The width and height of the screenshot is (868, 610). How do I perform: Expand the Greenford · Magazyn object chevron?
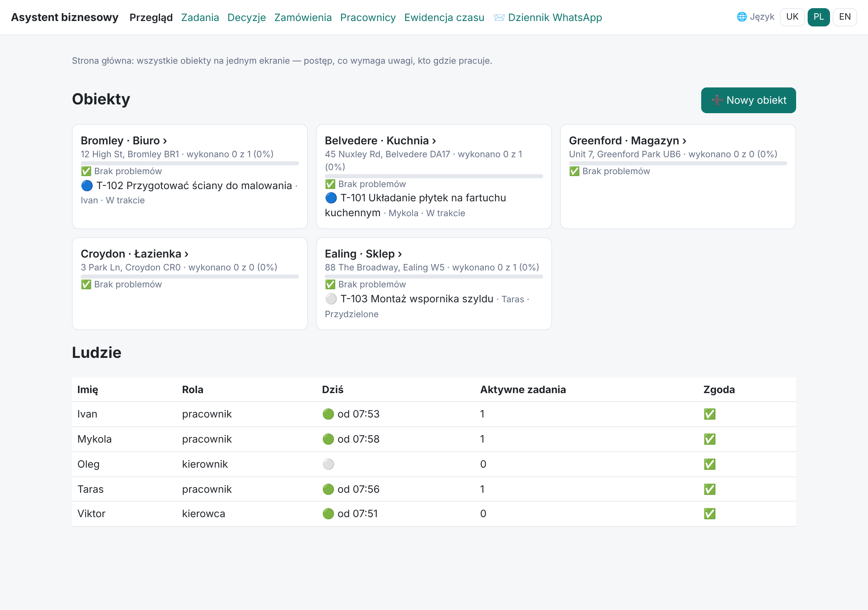684,141
